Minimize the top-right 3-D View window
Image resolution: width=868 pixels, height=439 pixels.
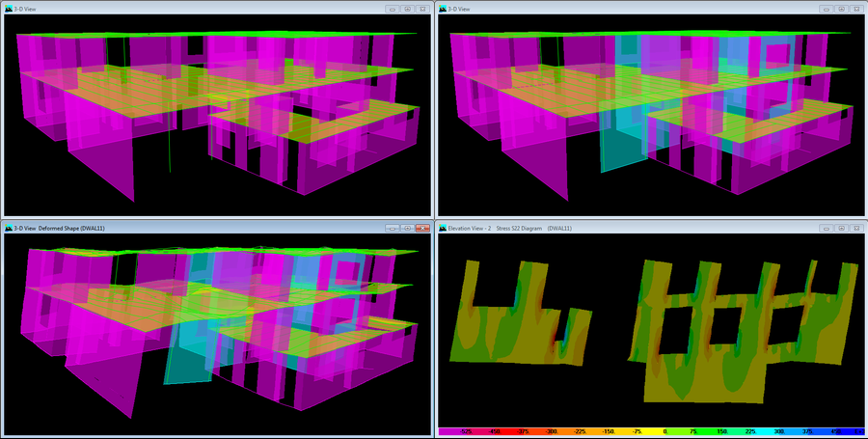pos(825,9)
